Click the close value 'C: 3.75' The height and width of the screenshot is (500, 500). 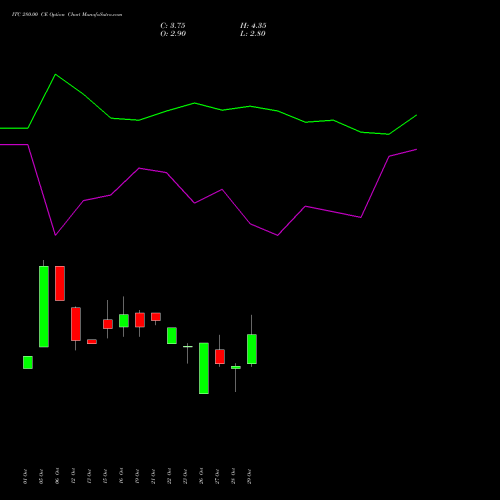point(173,26)
